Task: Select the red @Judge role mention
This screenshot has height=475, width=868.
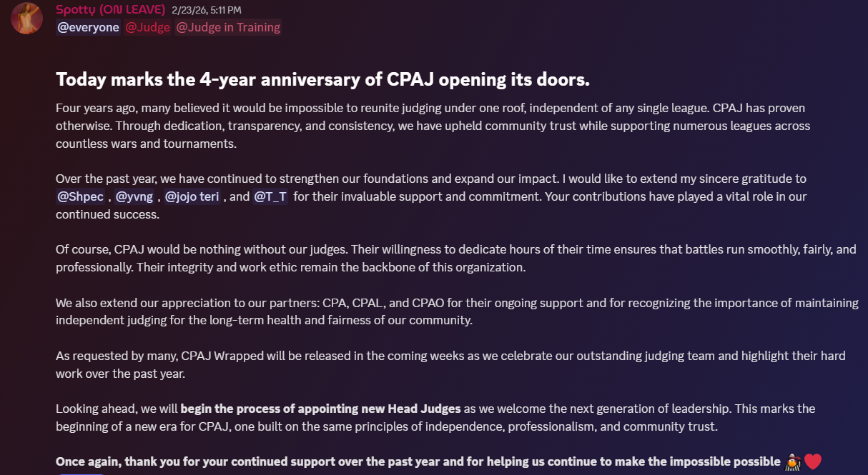Action: coord(148,27)
